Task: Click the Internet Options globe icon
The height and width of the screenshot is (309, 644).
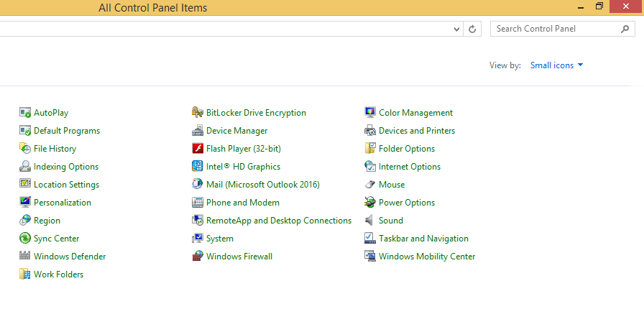Action: [x=370, y=167]
